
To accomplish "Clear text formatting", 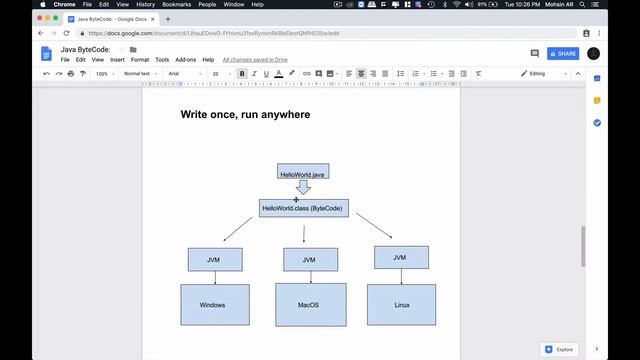I will (x=478, y=74).
